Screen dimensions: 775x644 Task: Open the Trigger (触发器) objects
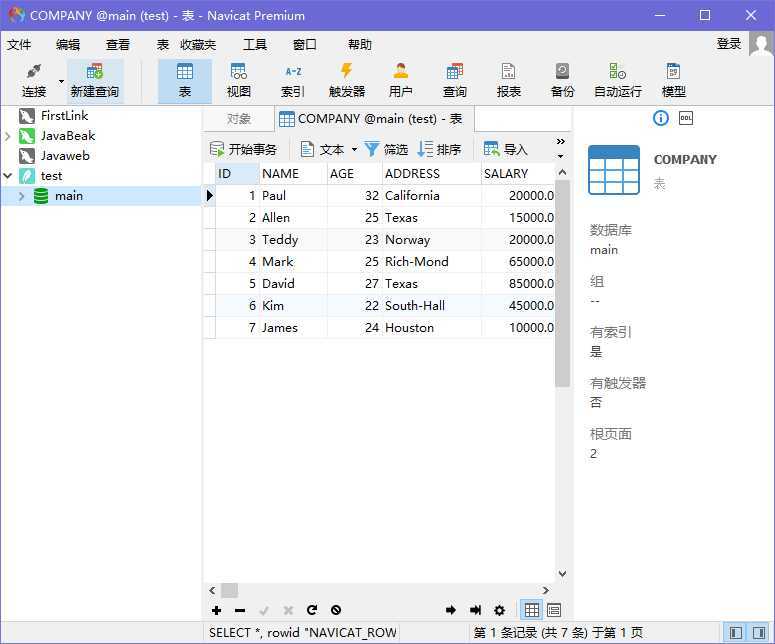coord(347,81)
